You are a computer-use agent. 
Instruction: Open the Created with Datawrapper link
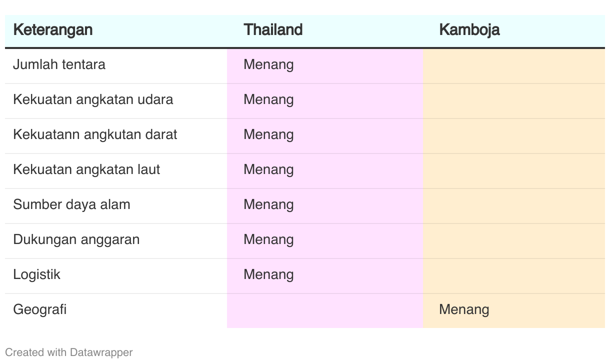[69, 352]
